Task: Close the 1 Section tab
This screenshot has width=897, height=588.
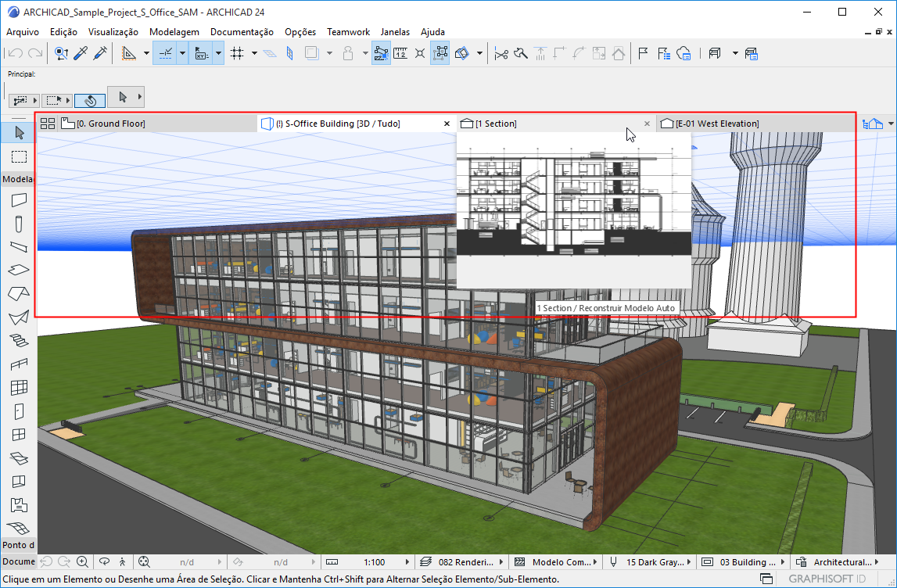Action: pyautogui.click(x=647, y=124)
